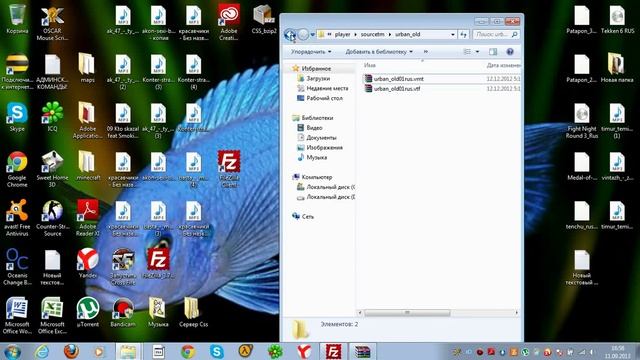
Task: Select the minecraft folder on the desktop
Action: 87,166
